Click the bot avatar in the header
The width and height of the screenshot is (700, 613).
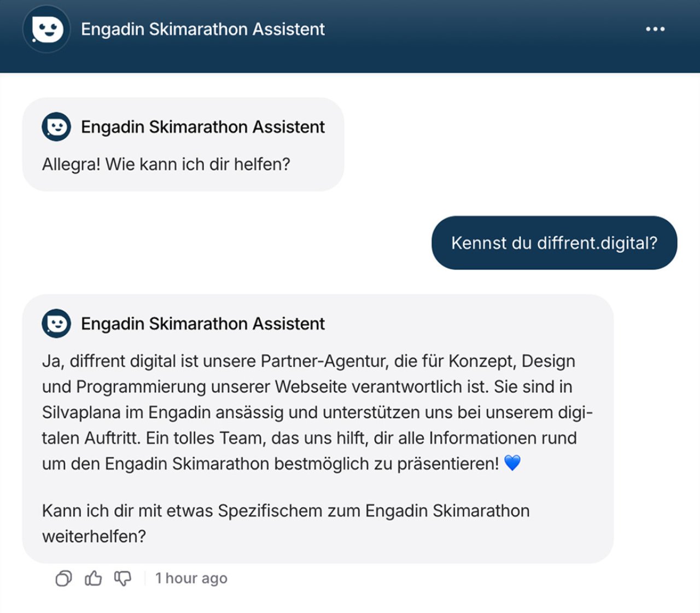[46, 29]
